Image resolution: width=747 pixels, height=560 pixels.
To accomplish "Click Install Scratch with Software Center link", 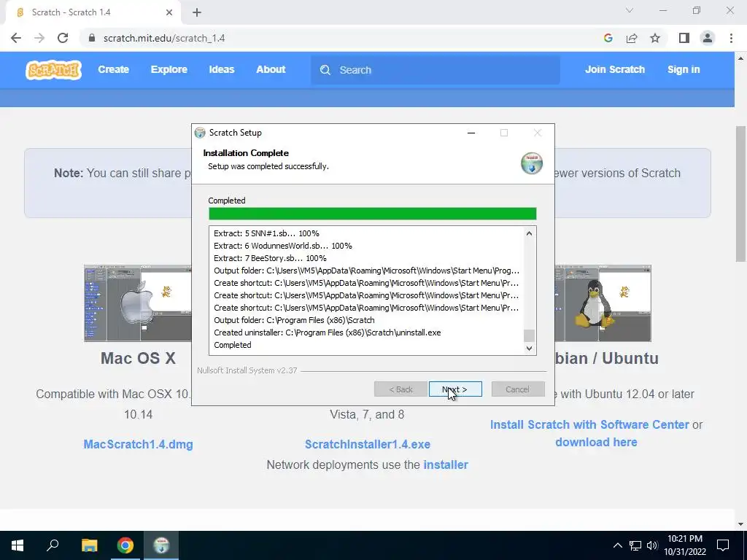I will click(589, 425).
